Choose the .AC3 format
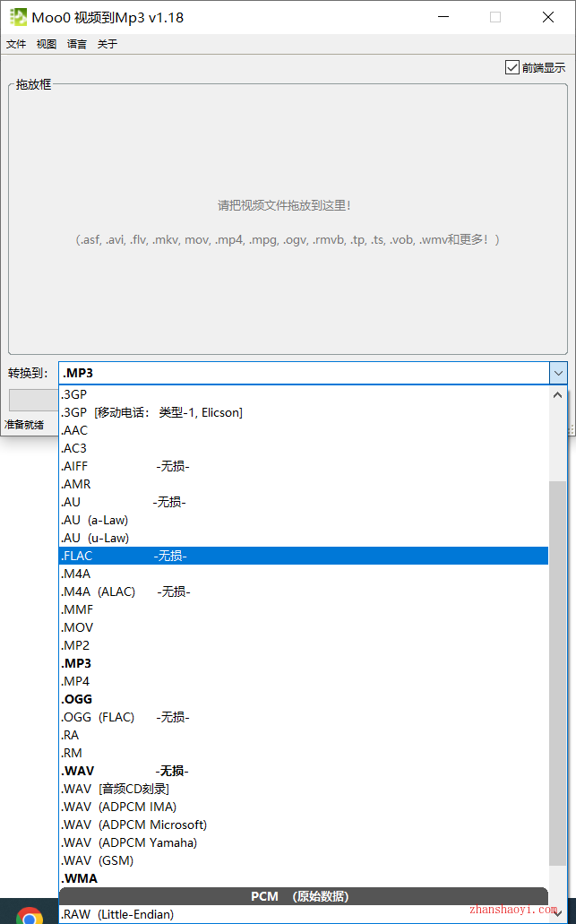The height and width of the screenshot is (924, 576). (x=304, y=448)
